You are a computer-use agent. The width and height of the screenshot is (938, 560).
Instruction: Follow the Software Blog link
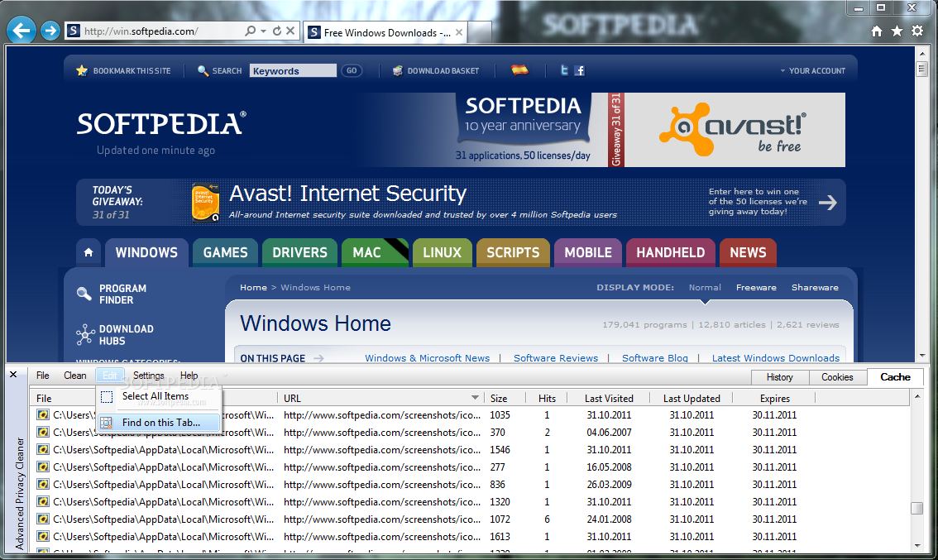click(x=655, y=358)
